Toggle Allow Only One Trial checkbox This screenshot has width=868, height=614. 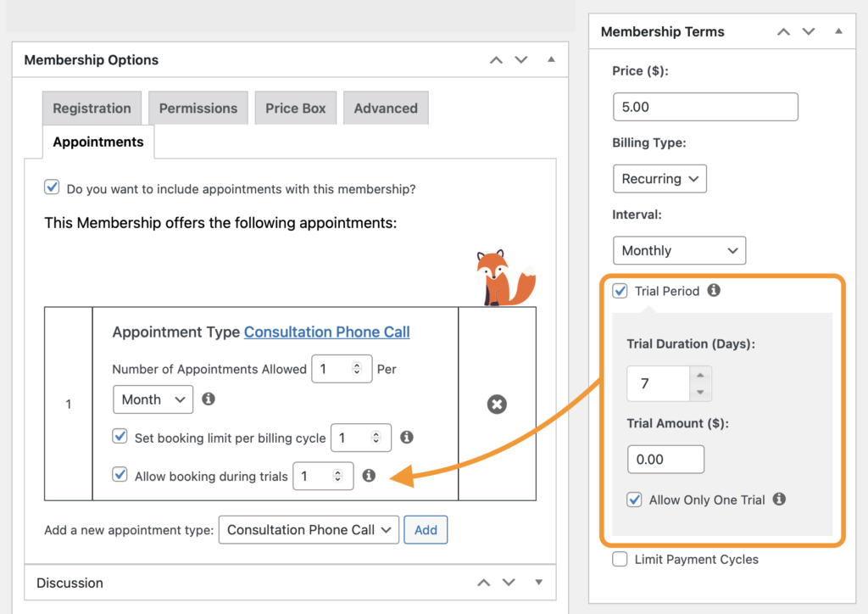(x=634, y=500)
